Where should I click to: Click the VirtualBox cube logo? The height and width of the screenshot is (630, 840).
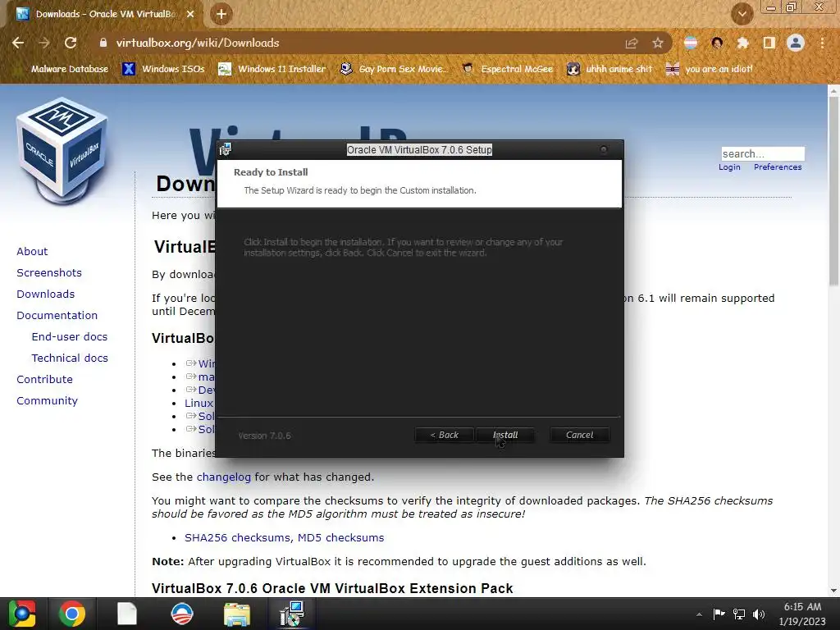(x=62, y=151)
